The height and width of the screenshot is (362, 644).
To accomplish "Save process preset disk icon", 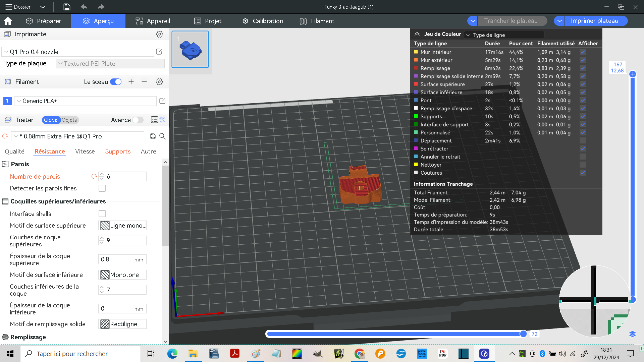I will coord(153,136).
